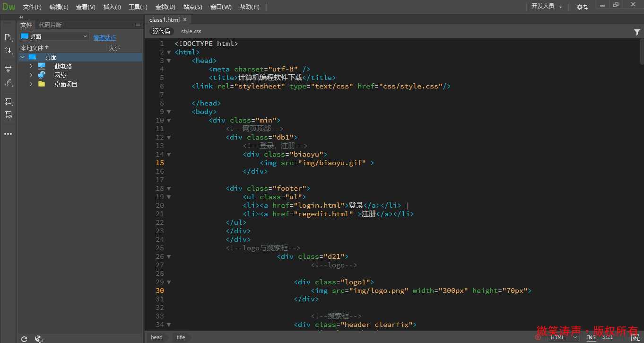
Task: Click the Format Source Code icon
Action: click(x=8, y=82)
